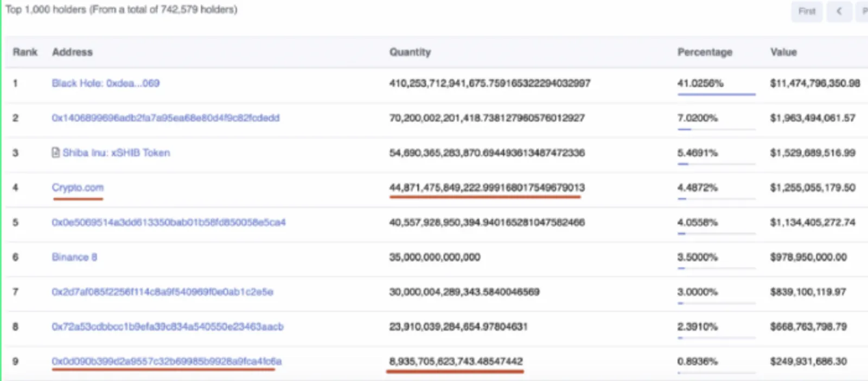
Task: Select value $1,134,405,272.74
Action: (x=813, y=222)
